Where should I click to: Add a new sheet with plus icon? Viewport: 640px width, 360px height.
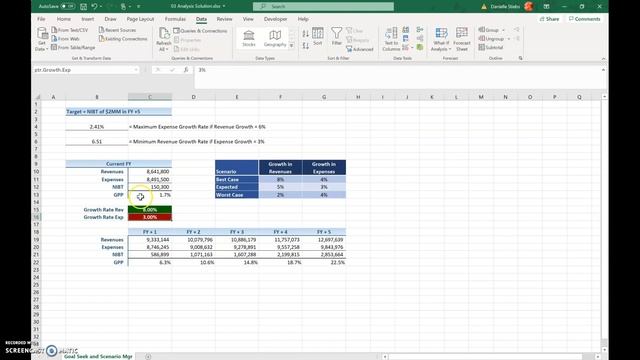(x=148, y=357)
